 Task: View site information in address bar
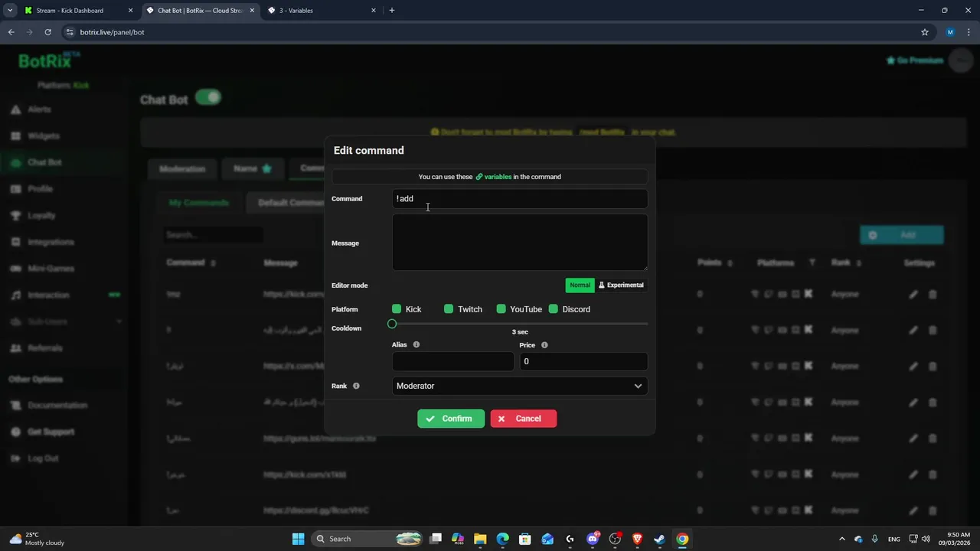[x=70, y=32]
